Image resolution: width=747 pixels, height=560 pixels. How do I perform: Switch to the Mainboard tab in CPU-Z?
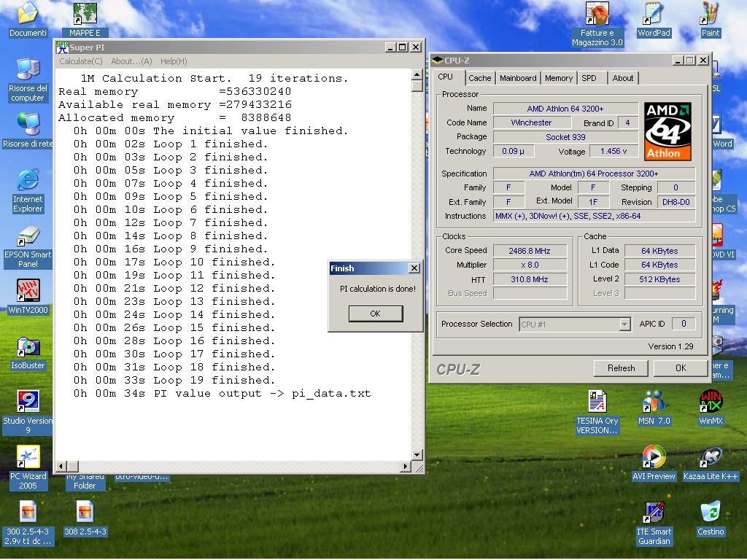(x=518, y=78)
